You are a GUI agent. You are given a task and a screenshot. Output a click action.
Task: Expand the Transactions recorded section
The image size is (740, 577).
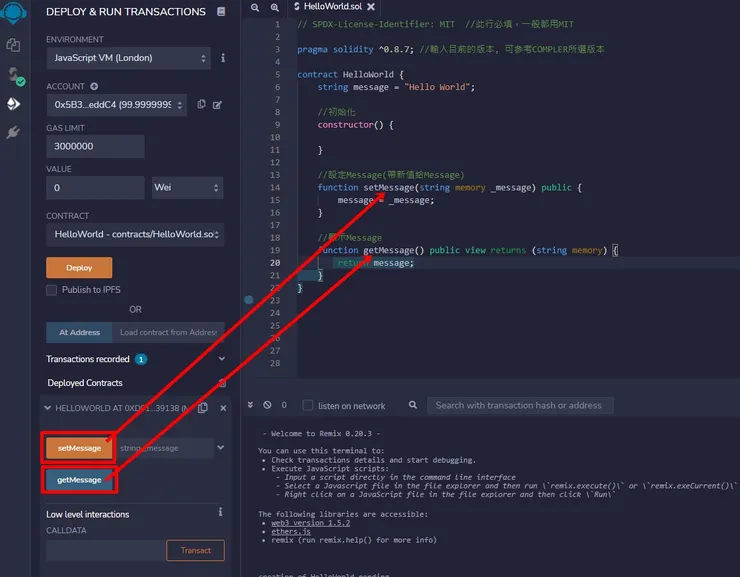click(221, 359)
